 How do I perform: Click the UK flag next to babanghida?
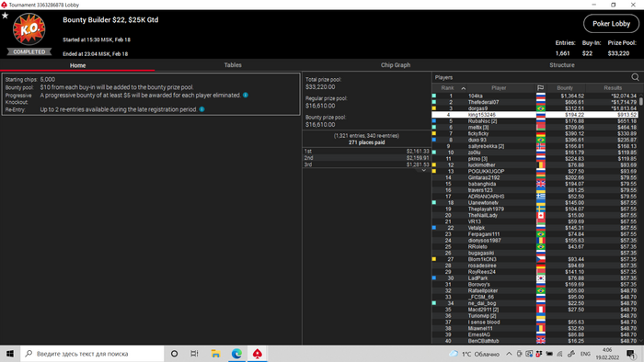tap(541, 184)
